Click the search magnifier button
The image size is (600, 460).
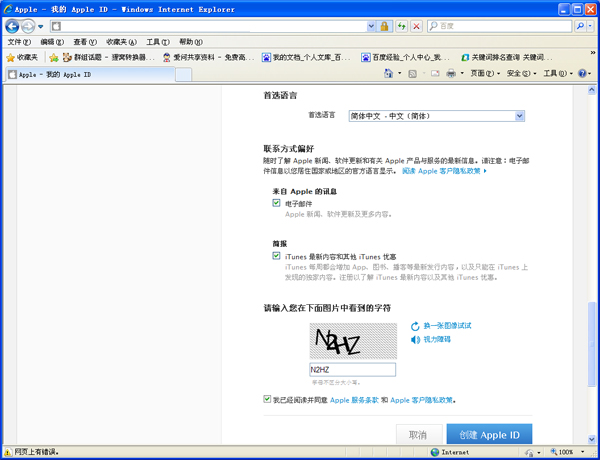point(580,26)
